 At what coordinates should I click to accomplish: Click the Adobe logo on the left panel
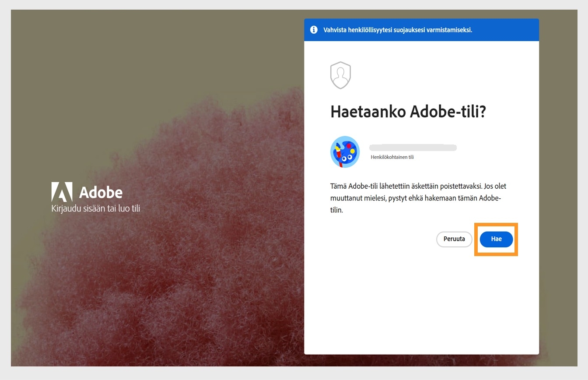pyautogui.click(x=87, y=192)
